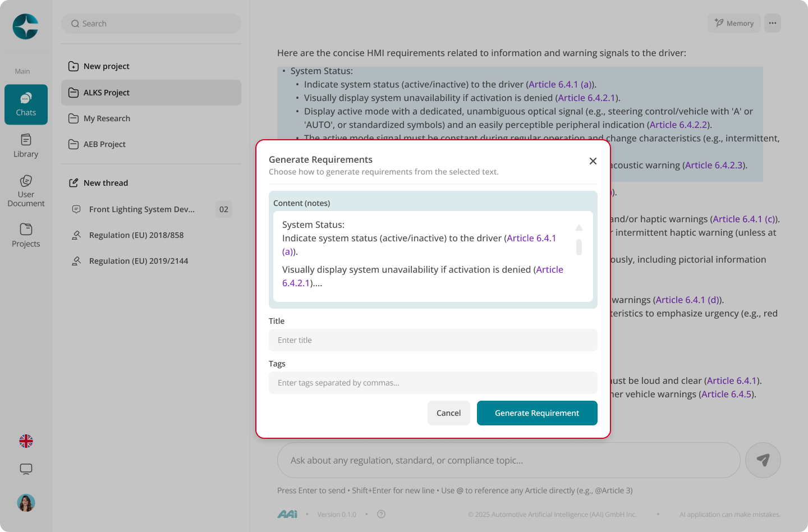
Task: Open Article 6.4.1 link after 'loud and clear'
Action: click(x=732, y=380)
